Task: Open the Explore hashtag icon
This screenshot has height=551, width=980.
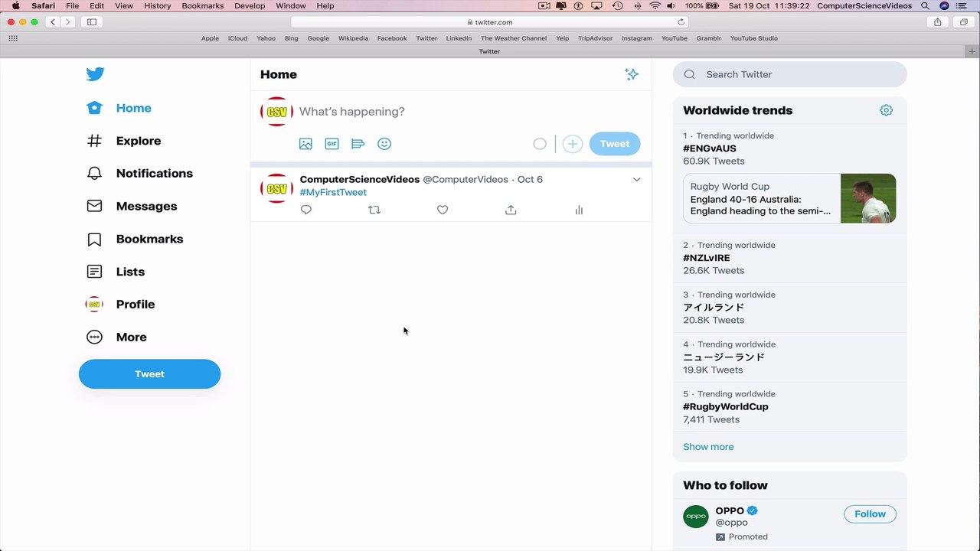Action: [x=94, y=141]
